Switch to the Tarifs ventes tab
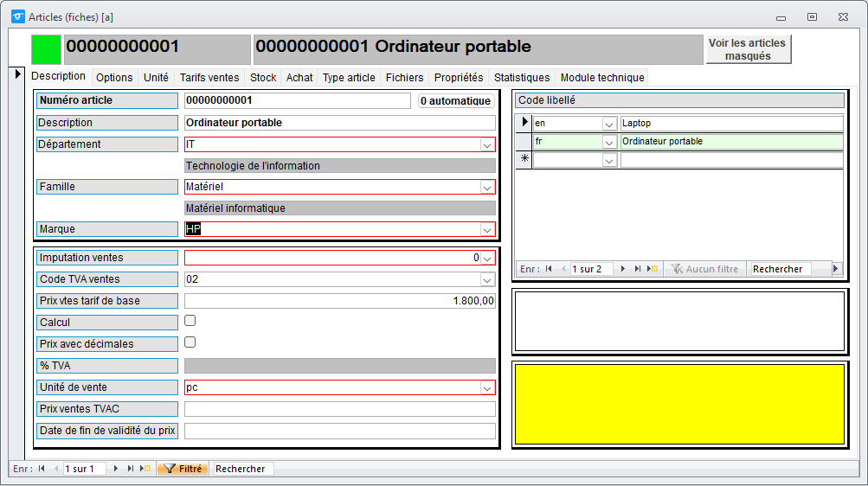Image resolution: width=868 pixels, height=486 pixels. point(209,78)
